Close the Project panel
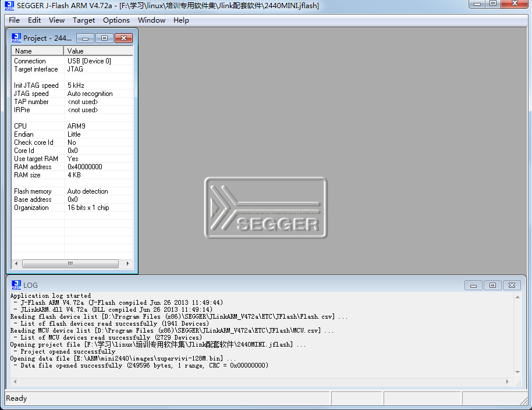Viewport: 532px width, 410px height. coord(123,38)
